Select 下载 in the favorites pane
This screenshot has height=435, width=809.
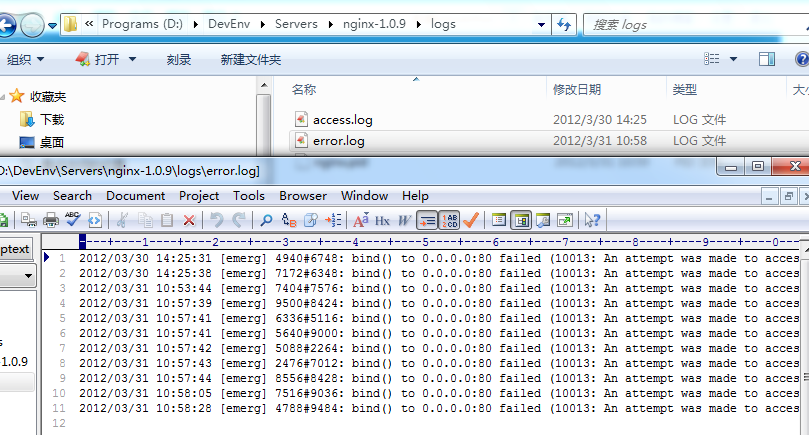42,120
